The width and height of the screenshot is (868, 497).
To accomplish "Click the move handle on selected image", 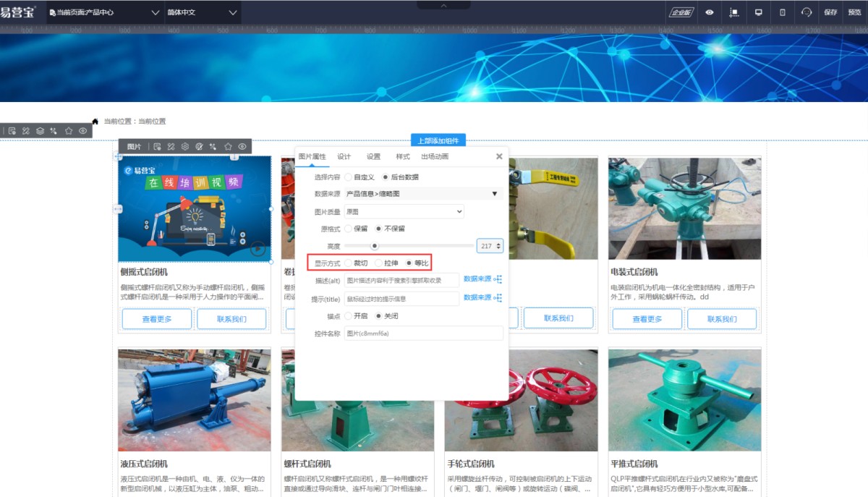I will click(x=119, y=156).
